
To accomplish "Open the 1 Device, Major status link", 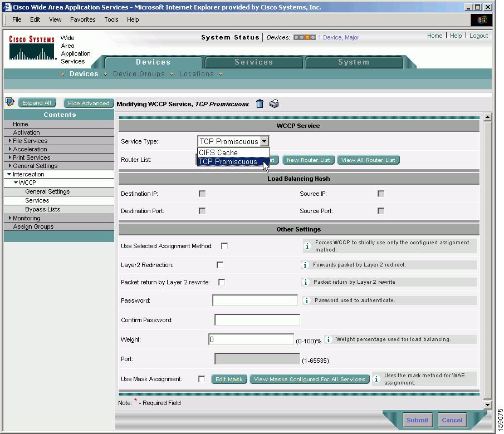I will coord(339,37).
